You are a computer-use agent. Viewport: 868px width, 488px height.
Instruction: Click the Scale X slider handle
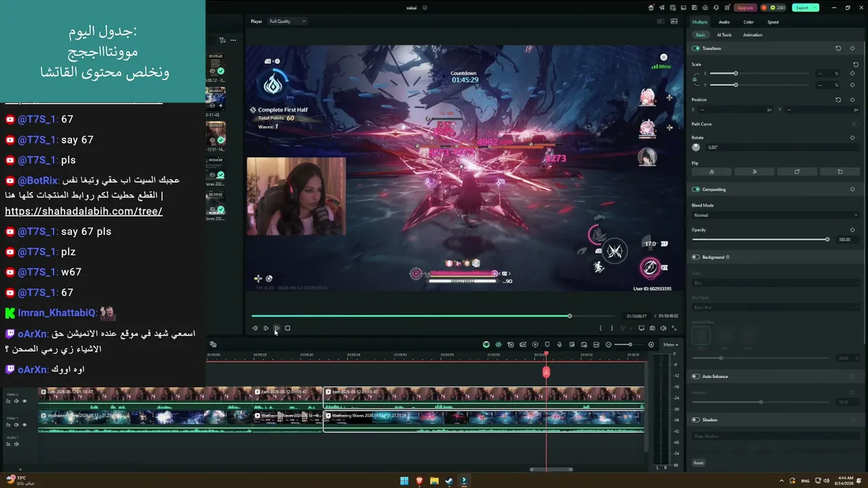[735, 73]
